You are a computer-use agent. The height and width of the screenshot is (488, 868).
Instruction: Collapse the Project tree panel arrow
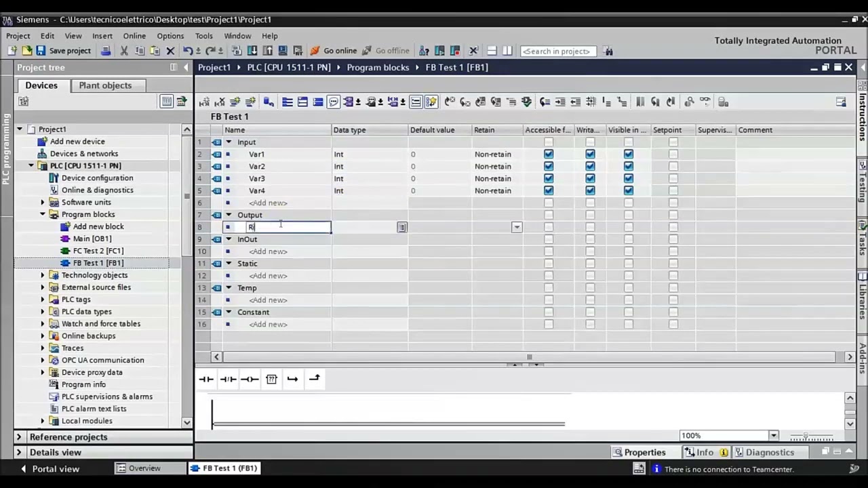[186, 67]
